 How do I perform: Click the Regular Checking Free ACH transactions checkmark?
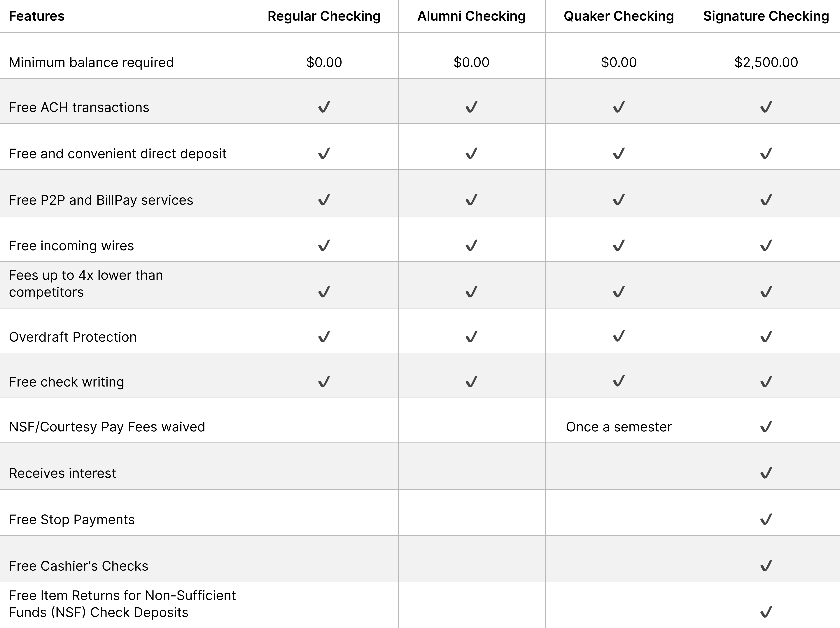tap(324, 107)
